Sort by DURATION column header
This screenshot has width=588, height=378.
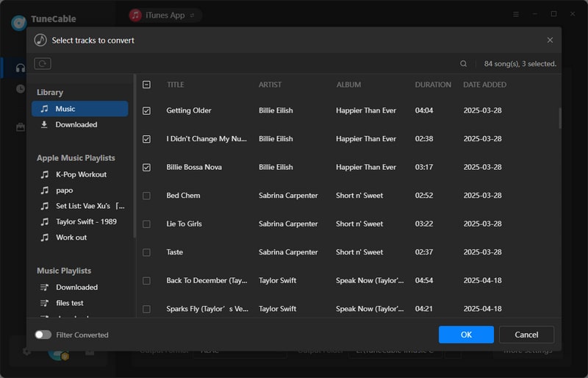(x=433, y=85)
